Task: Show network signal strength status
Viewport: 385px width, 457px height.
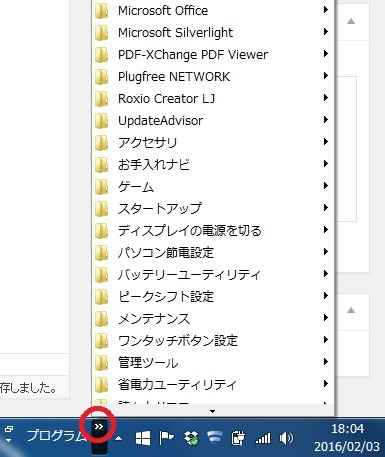Action: [263, 438]
